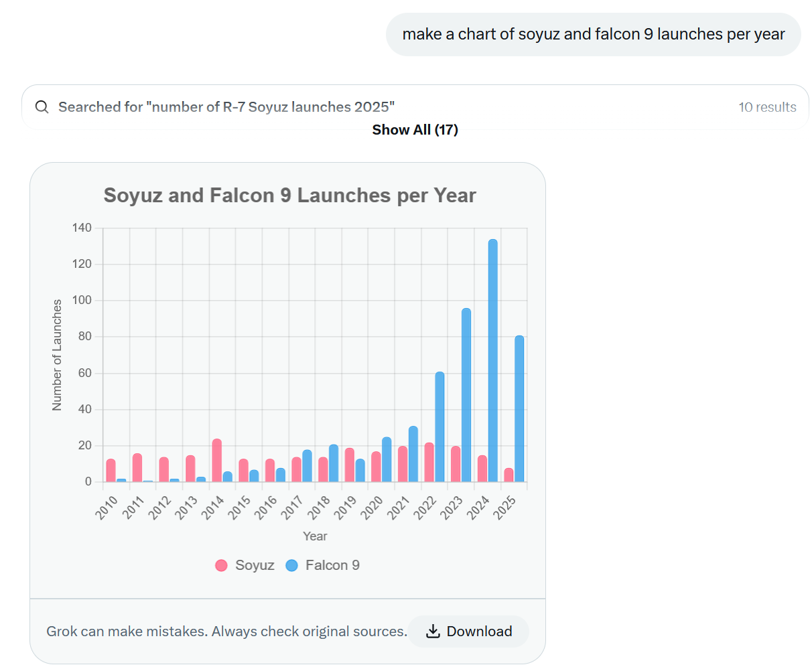Click the 2018 Falcon 9 bar
Viewport: 812px width, 669px height.
click(334, 463)
